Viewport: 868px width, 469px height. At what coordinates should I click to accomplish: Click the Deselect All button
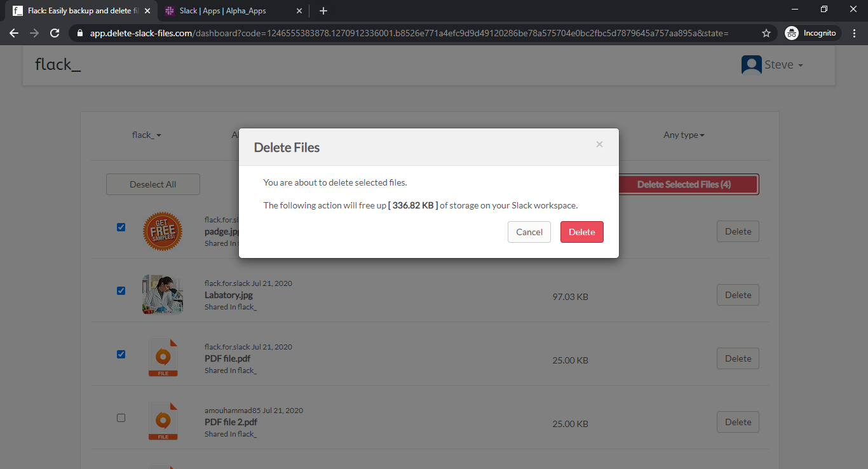(153, 184)
